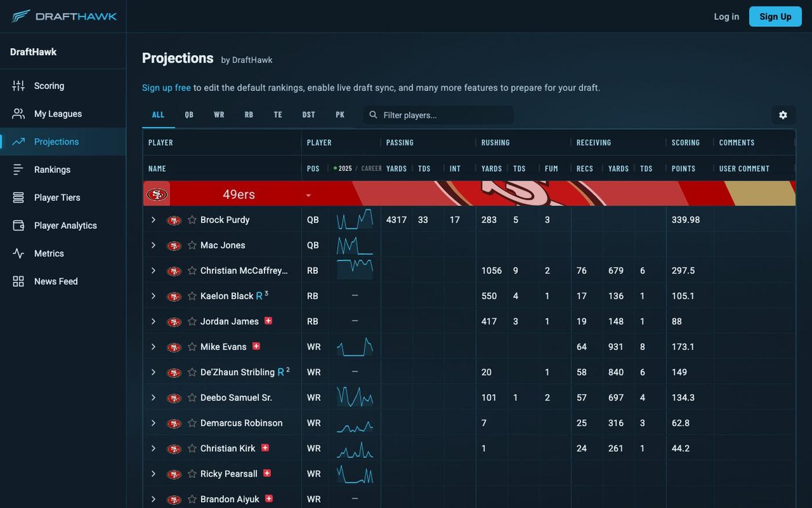Switch to the RB tab
The image size is (812, 508).
[249, 115]
